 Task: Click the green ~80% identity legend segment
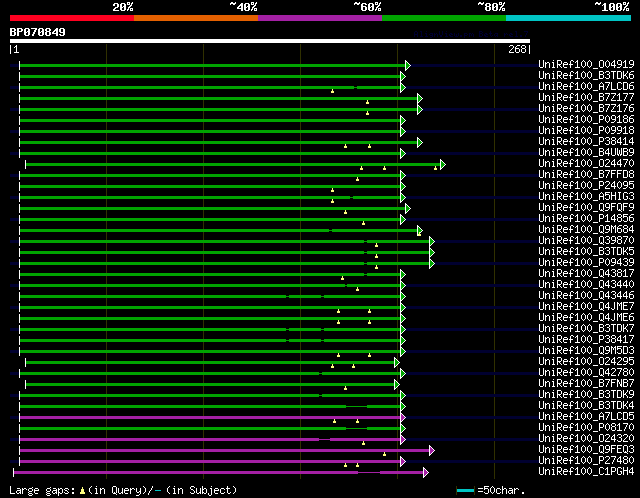(444, 18)
